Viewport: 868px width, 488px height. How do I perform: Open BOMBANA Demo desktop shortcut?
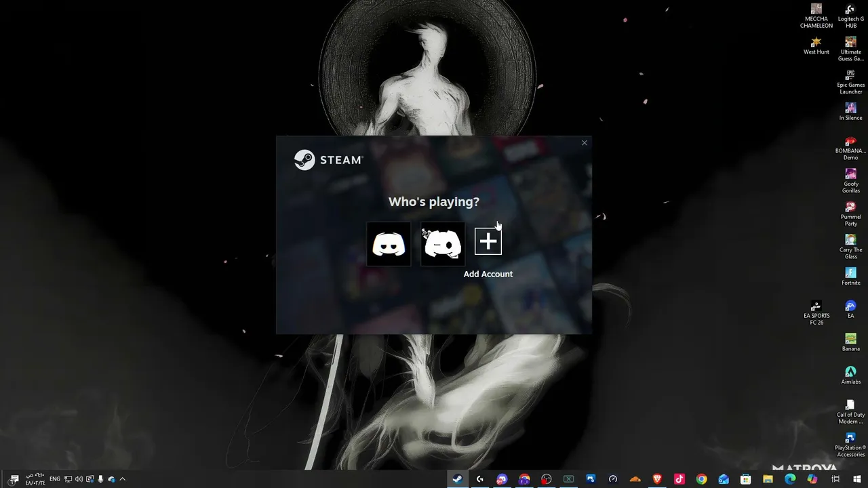click(850, 148)
